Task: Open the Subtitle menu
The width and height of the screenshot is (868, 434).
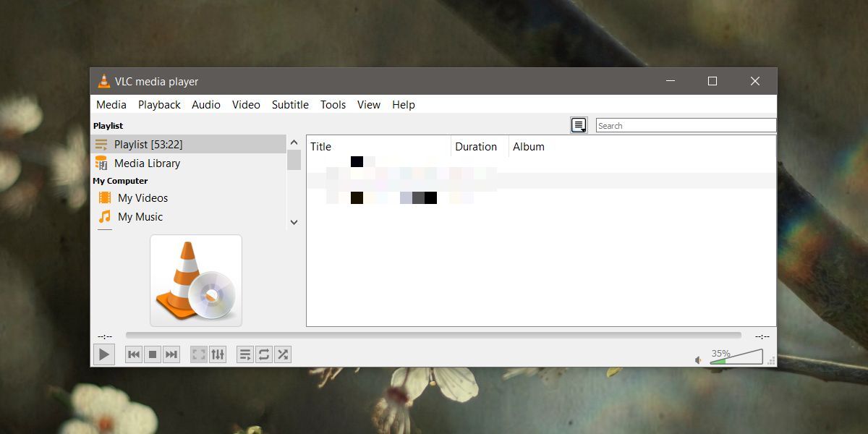Action: click(x=290, y=105)
